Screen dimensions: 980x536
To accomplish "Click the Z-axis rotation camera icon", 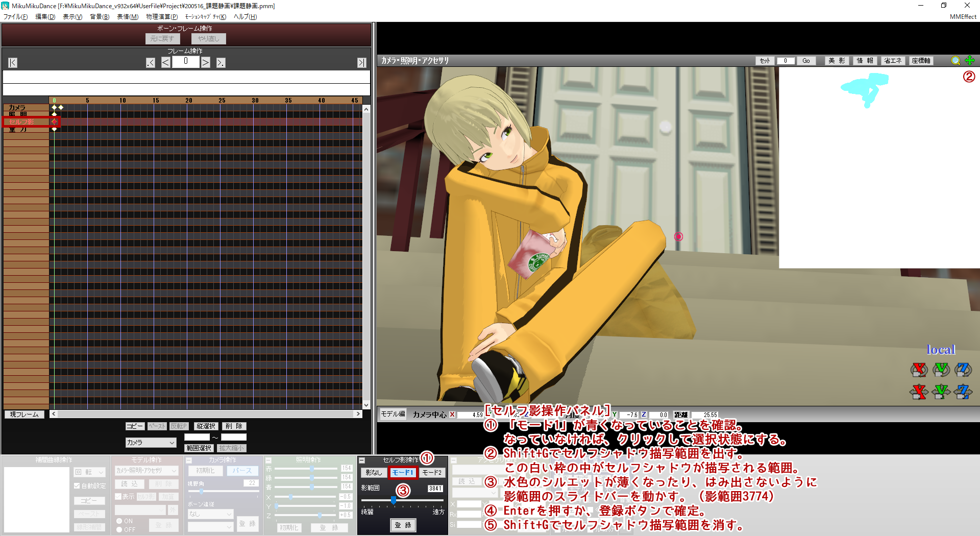I will [x=963, y=369].
